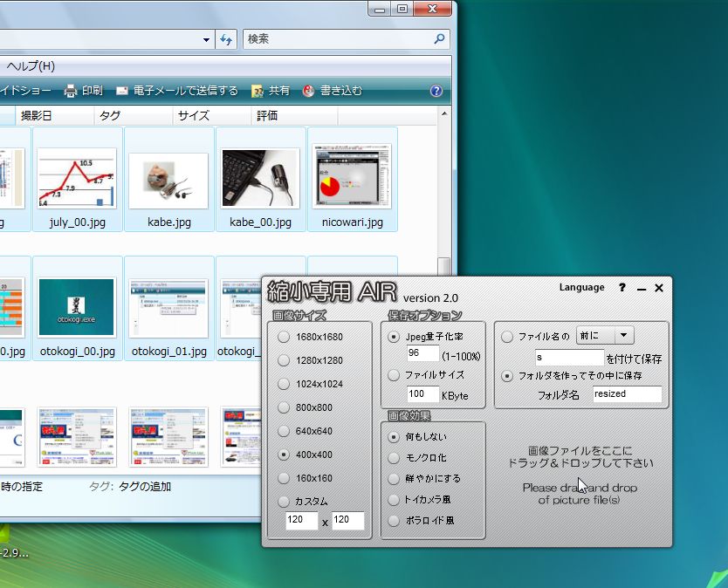The image size is (728, 588).
Task: Click the custom width field
Action: pyautogui.click(x=301, y=520)
